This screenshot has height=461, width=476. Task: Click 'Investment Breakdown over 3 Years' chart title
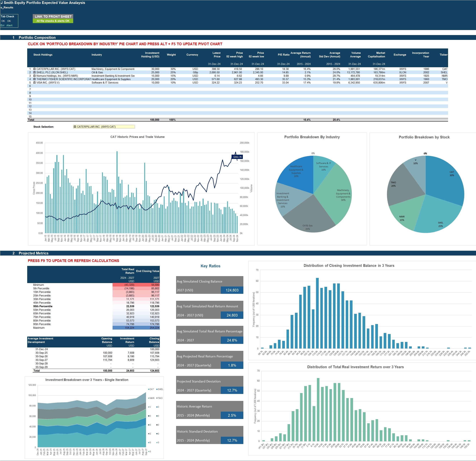(87, 380)
